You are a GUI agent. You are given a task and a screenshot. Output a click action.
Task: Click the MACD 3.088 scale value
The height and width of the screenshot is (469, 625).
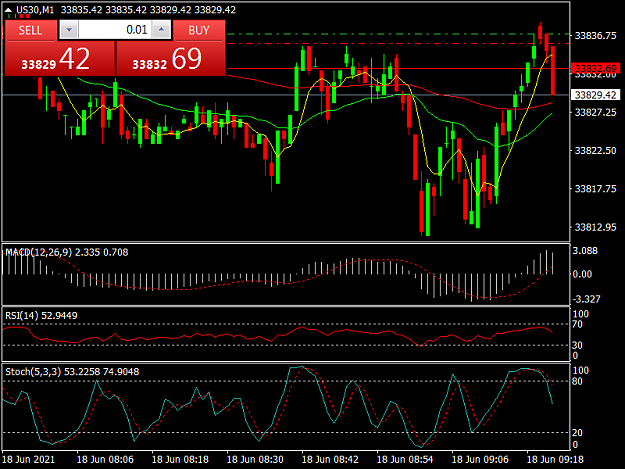(585, 251)
